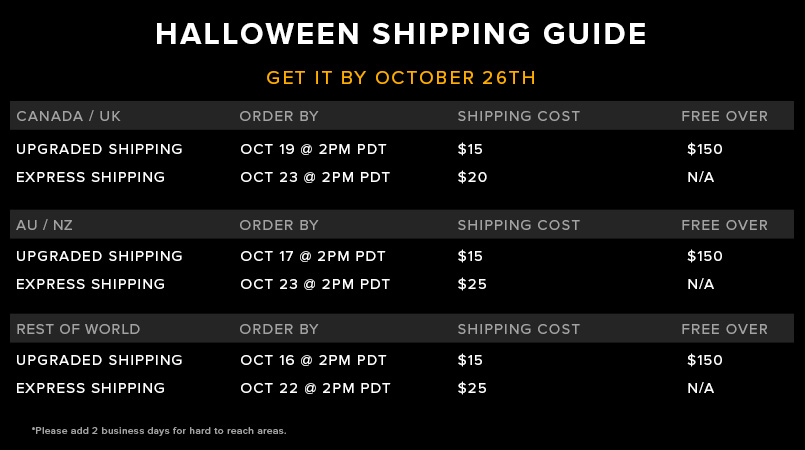
Task: Select the Oct 19 @ 2PM PDT deadline
Action: click(x=313, y=149)
